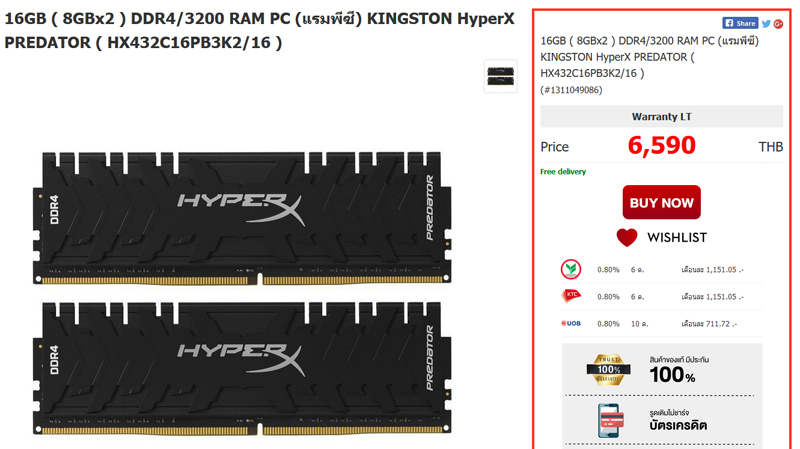This screenshot has width=800, height=449.
Task: Share product via Twitter bird icon
Action: tap(766, 23)
